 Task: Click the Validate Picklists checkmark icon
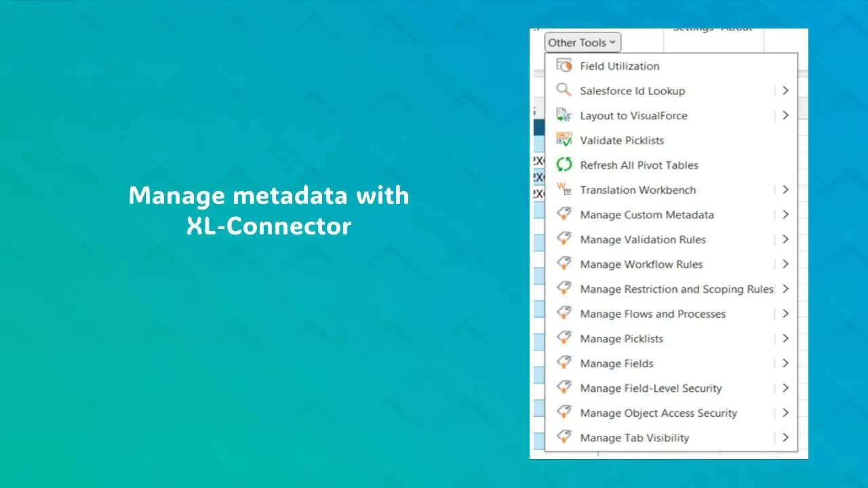[x=564, y=140]
